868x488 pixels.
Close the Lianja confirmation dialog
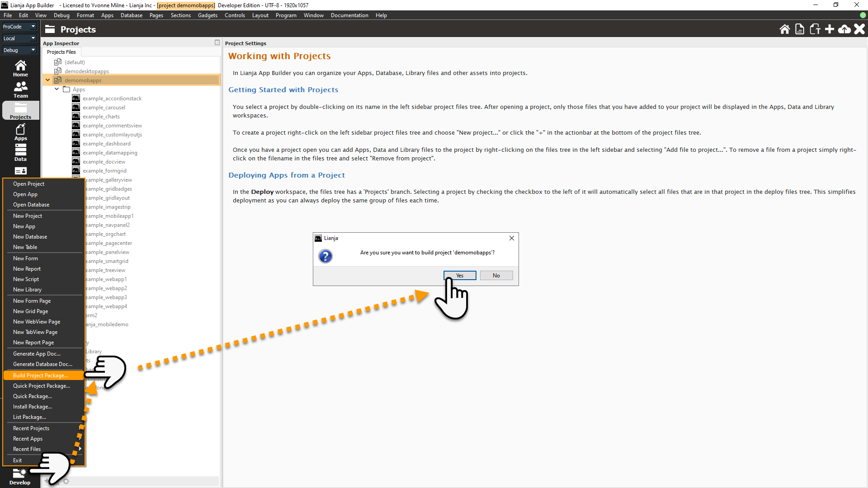pyautogui.click(x=512, y=238)
